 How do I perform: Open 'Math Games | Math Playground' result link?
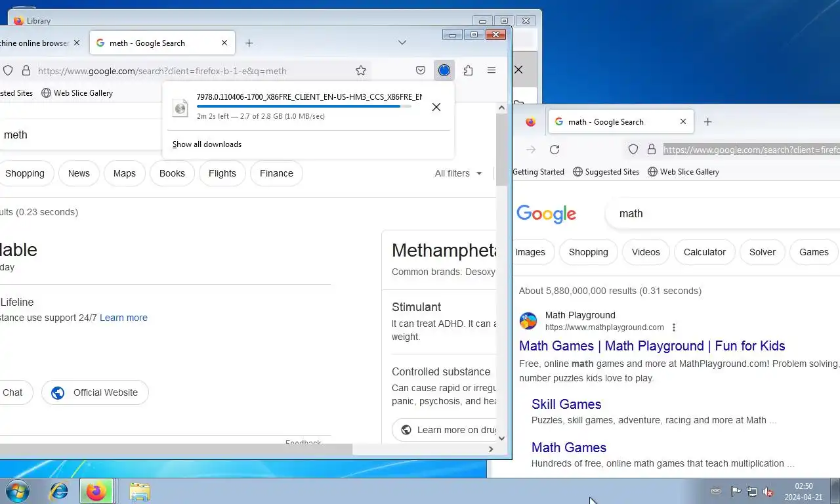pyautogui.click(x=652, y=346)
